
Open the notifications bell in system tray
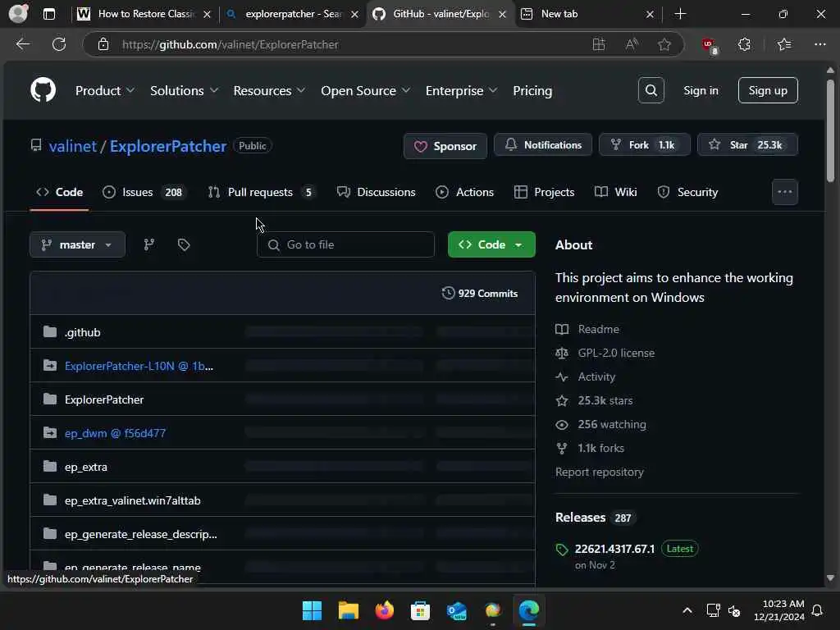pos(818,610)
